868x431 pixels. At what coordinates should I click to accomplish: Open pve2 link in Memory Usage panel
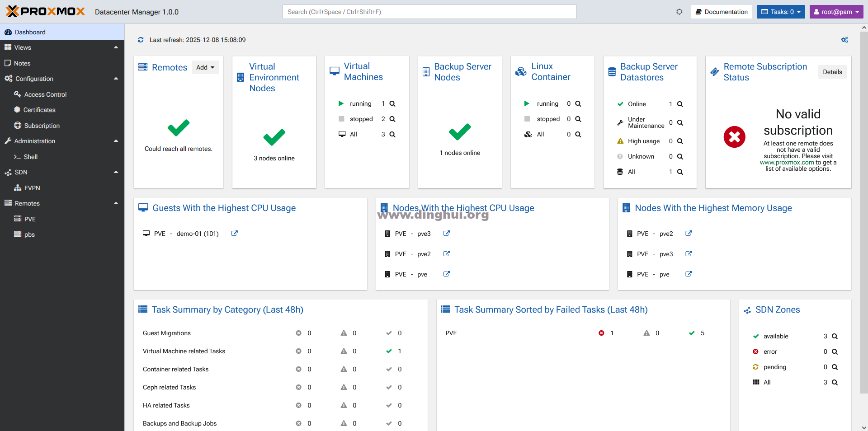click(x=689, y=234)
